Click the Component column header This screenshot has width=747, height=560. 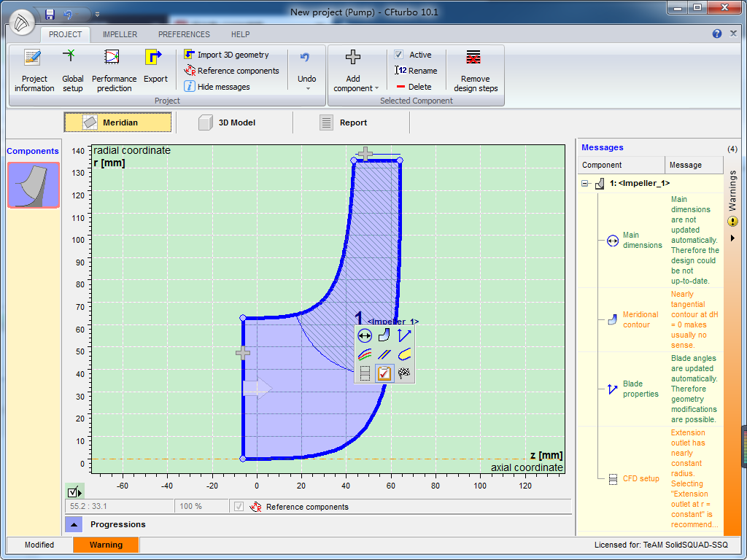622,165
